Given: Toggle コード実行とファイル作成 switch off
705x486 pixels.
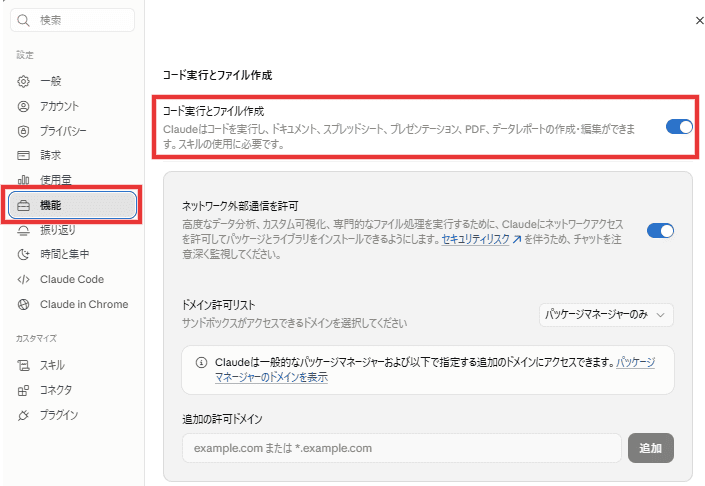Looking at the screenshot, I should coord(679,127).
